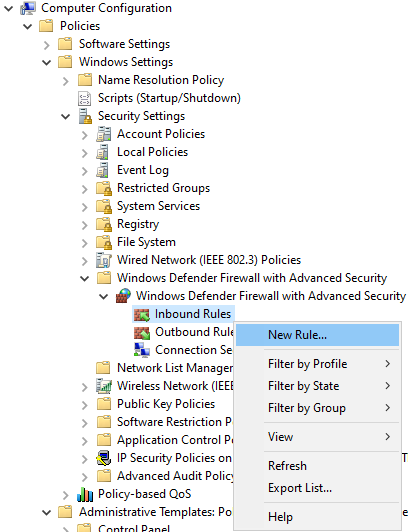Viewport: 409px width, 532px height.
Task: Open the Filter by Profile submenu
Action: (317, 364)
